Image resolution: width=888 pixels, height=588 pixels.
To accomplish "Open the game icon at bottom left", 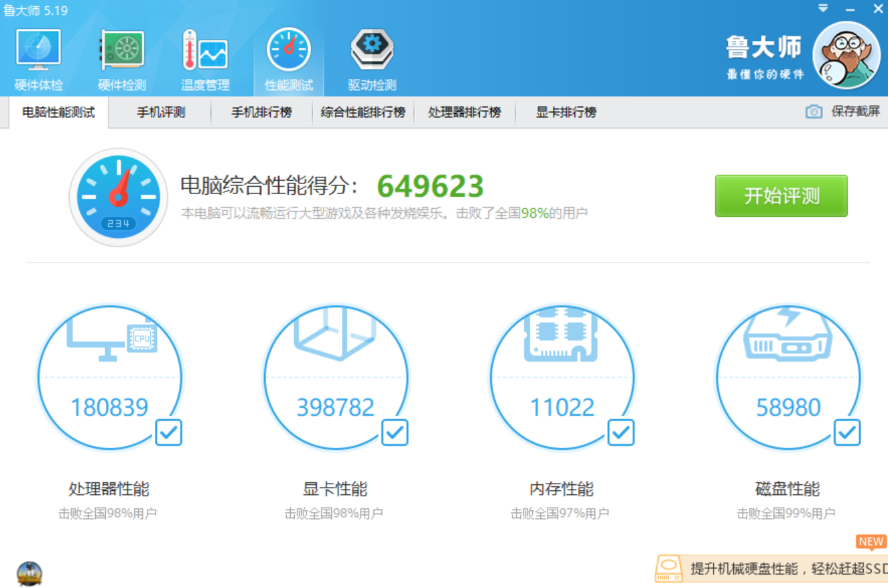I will click(x=29, y=574).
